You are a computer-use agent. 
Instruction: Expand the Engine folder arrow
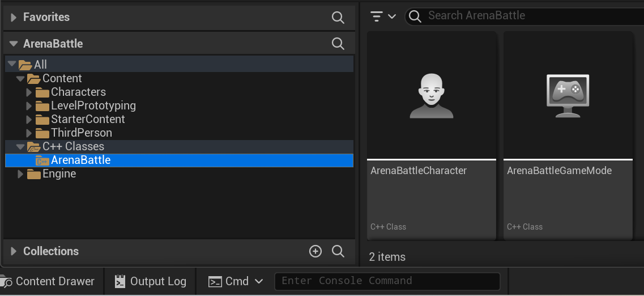(x=20, y=174)
